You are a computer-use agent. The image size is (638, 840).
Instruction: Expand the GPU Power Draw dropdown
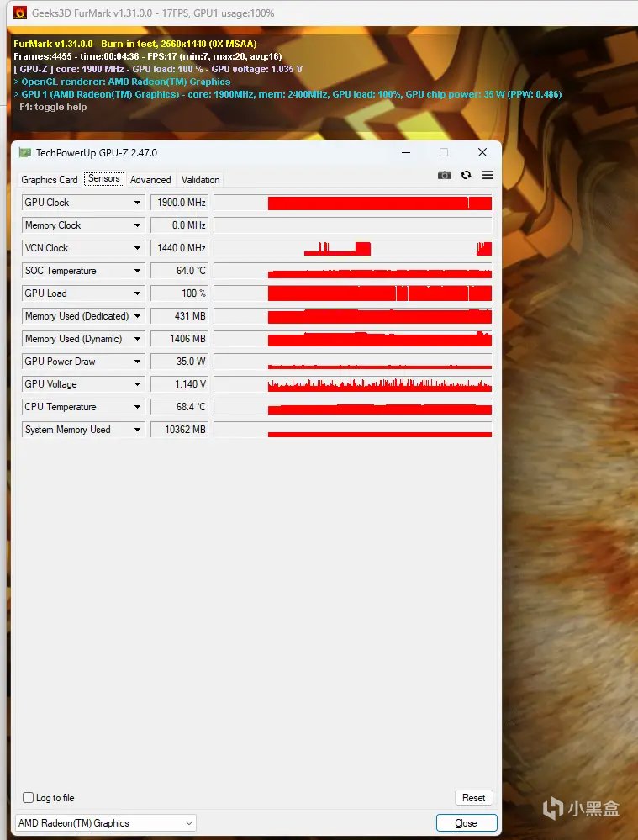[138, 362]
